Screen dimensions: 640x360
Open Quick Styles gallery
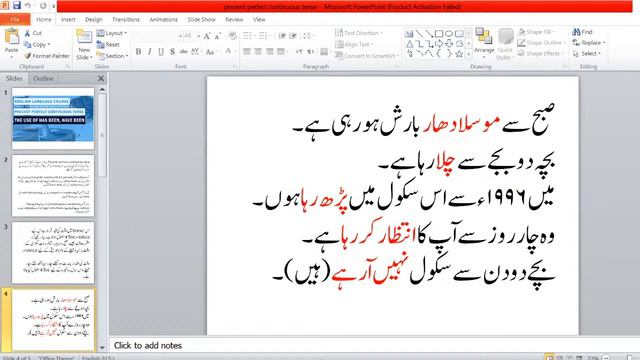(x=505, y=44)
